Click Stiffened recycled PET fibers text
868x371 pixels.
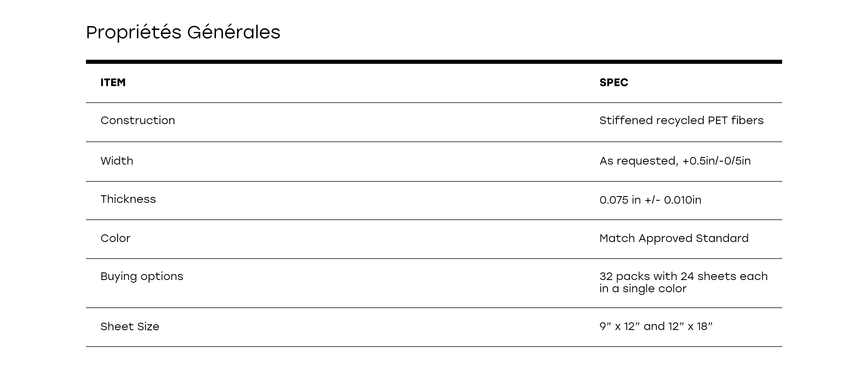click(681, 120)
